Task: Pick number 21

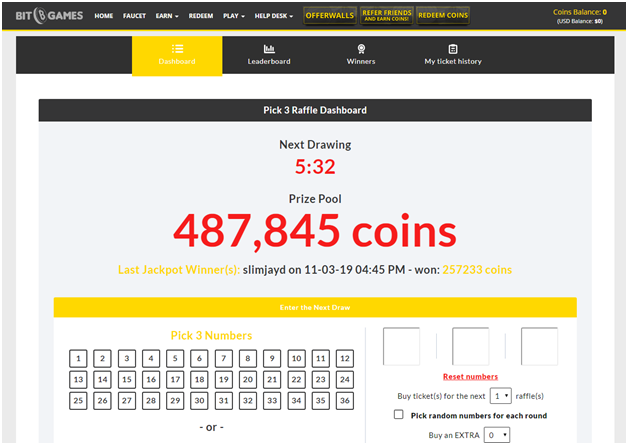Action: (272, 379)
